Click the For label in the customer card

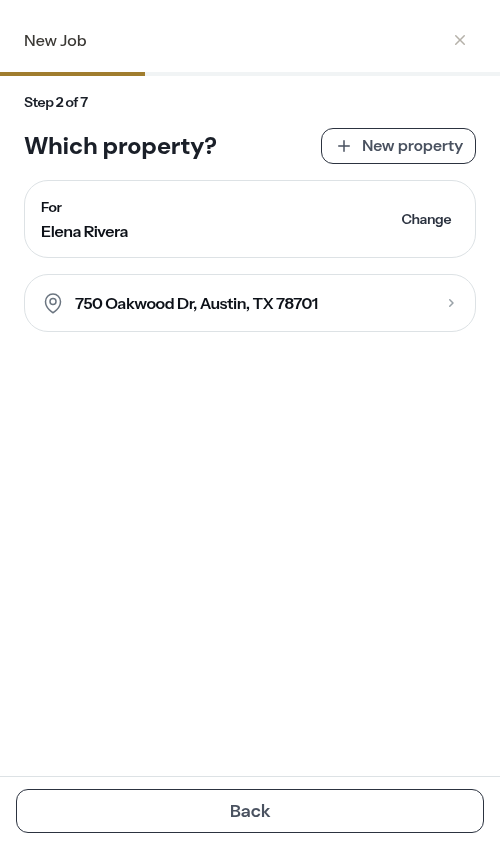[x=51, y=207]
